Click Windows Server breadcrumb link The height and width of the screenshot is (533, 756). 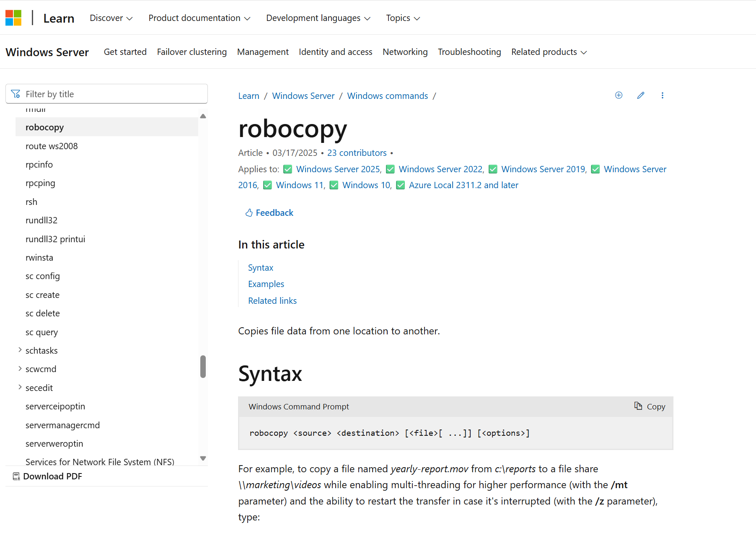point(303,96)
